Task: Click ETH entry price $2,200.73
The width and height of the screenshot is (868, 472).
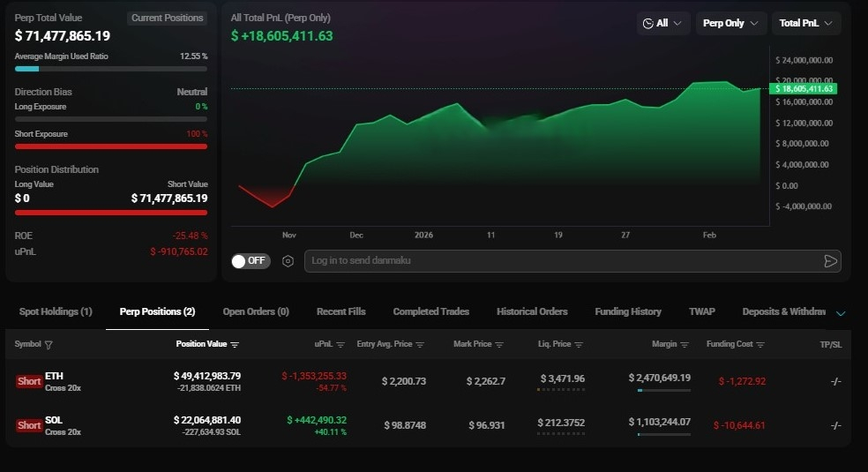Action: click(x=404, y=381)
